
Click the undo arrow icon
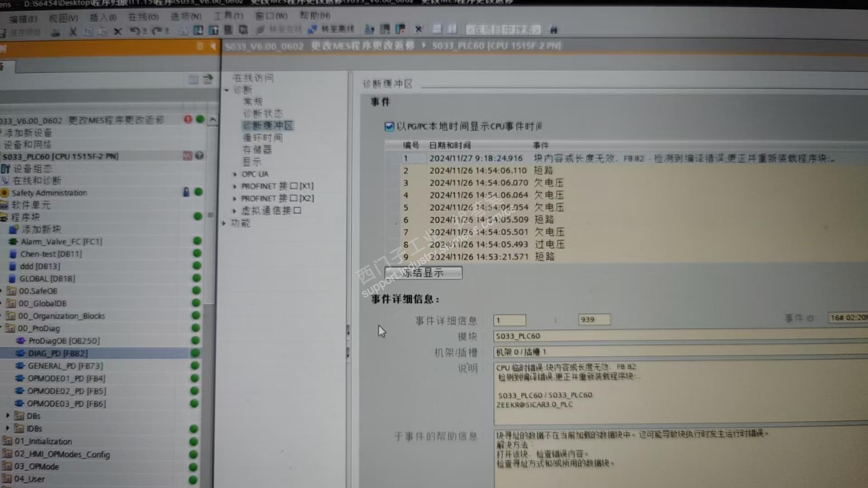pos(135,31)
